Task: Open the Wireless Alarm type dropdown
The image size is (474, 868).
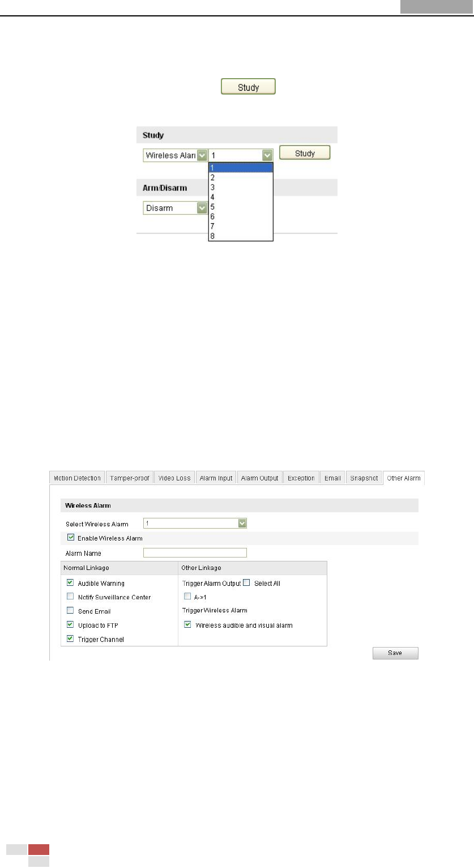Action: click(x=175, y=155)
